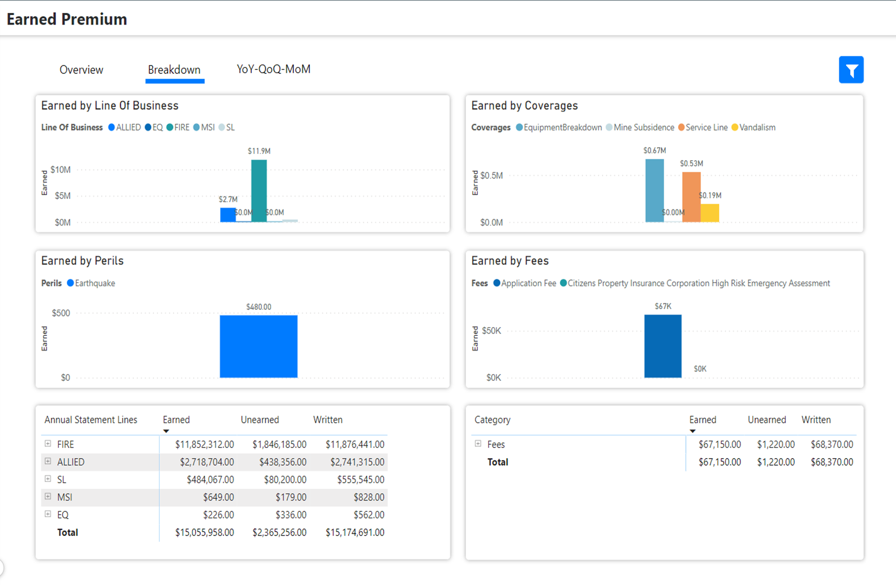Expand the FIRE row in Annual Statement Lines
This screenshot has height=588, width=896.
pos(48,444)
